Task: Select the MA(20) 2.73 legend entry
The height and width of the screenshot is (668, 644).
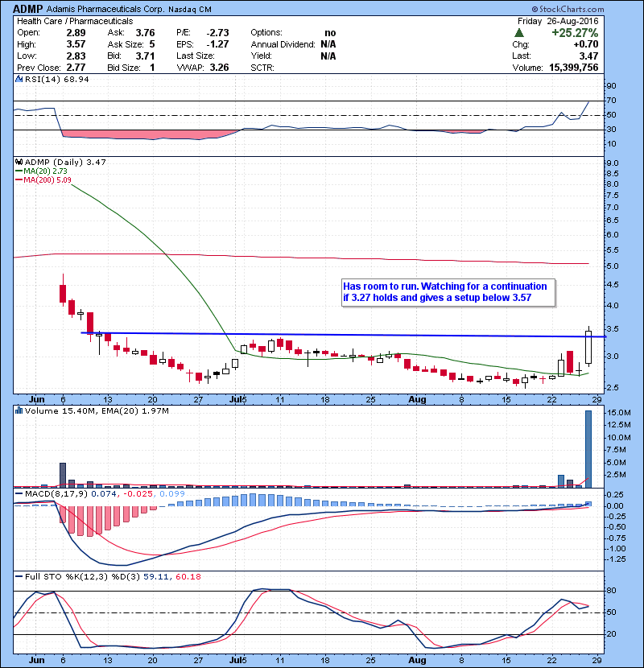Action: click(x=42, y=171)
